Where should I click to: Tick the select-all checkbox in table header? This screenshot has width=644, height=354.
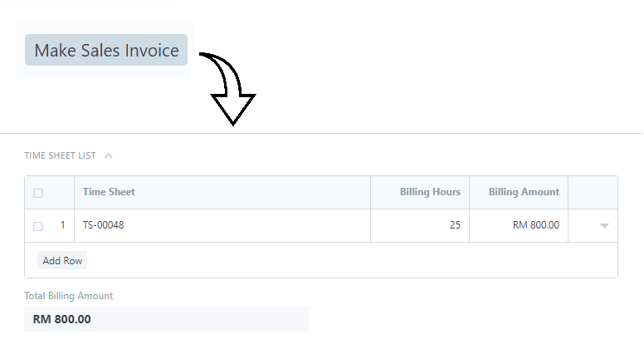coord(38,193)
